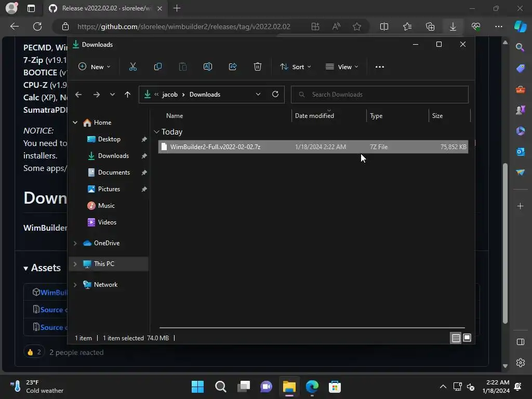Viewport: 532px width, 399px height.
Task: Open the Sort dropdown menu
Action: coord(295,67)
